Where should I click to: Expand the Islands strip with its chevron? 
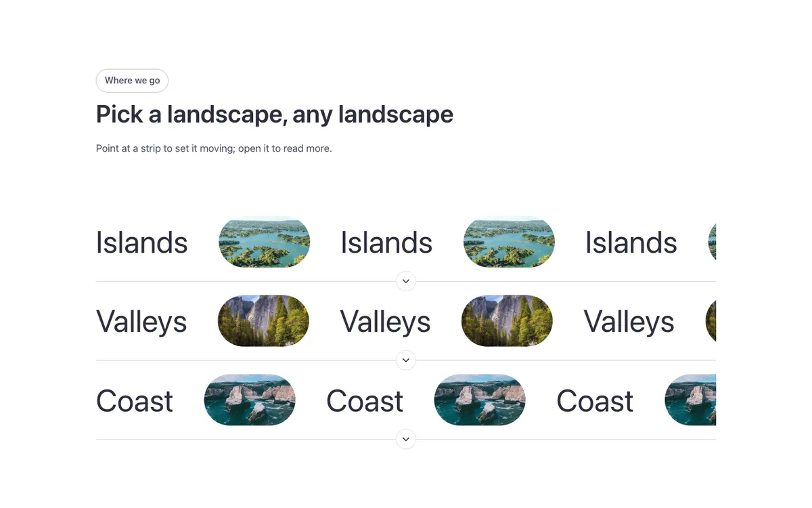(x=405, y=281)
